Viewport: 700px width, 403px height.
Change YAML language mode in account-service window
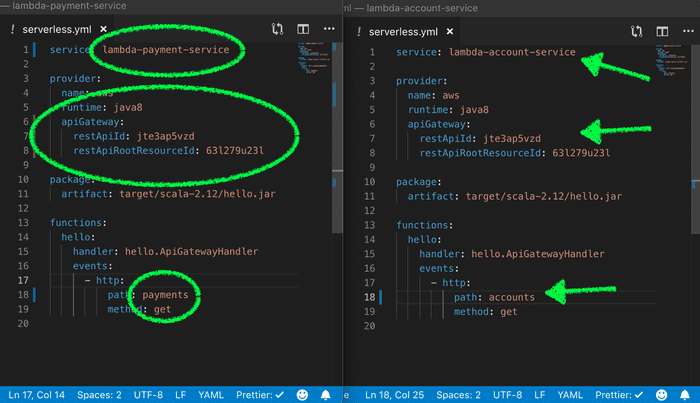(570, 395)
